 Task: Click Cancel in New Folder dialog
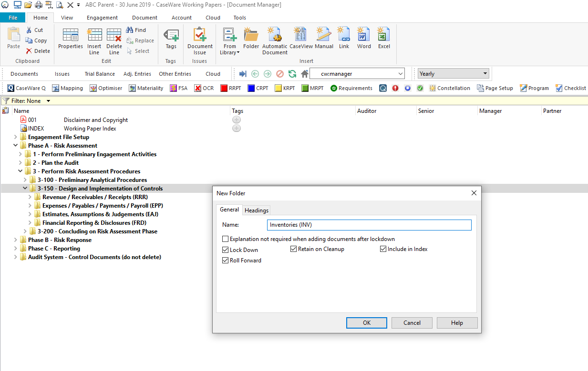pos(412,323)
